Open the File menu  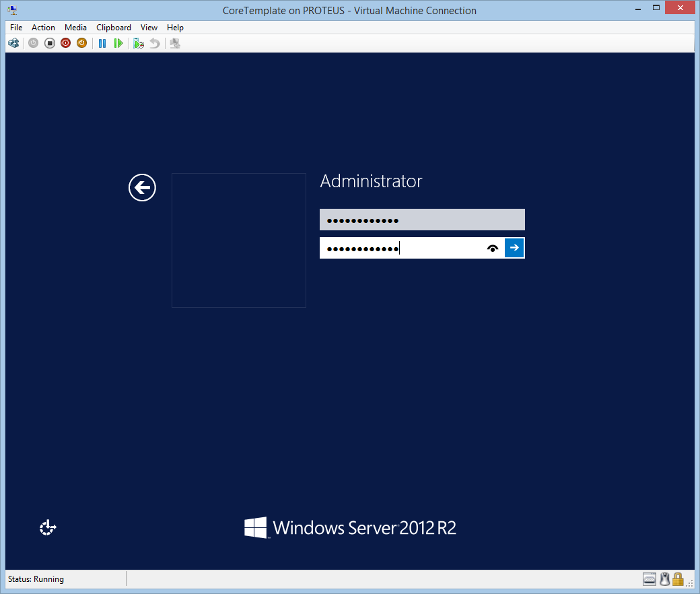[16, 28]
